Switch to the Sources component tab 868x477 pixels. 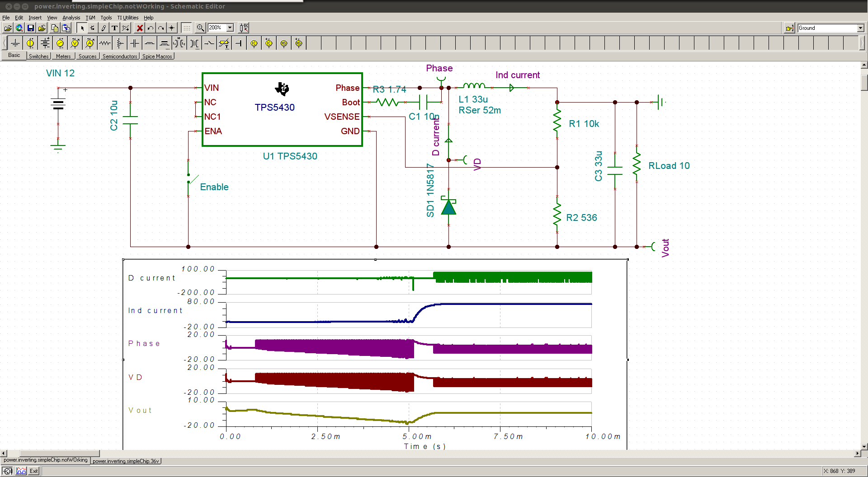87,56
